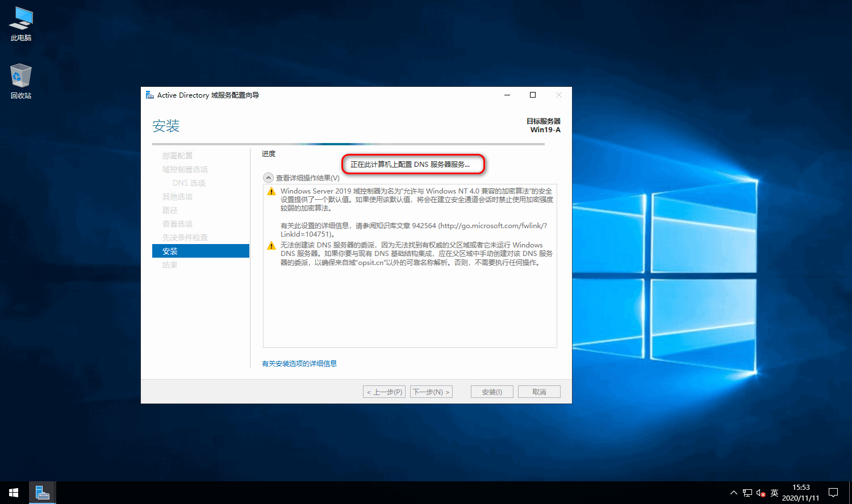Click the 取消 button

click(539, 392)
